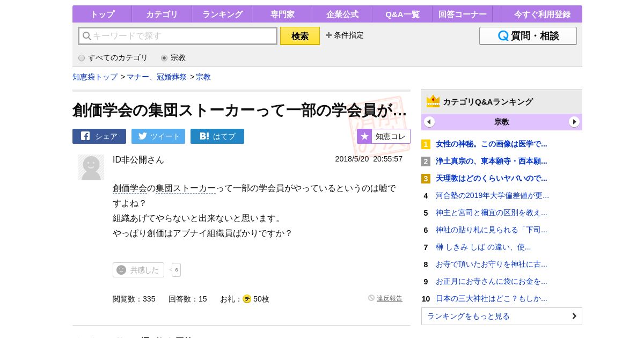
Task: Share the question with シェア button
Action: tap(99, 136)
